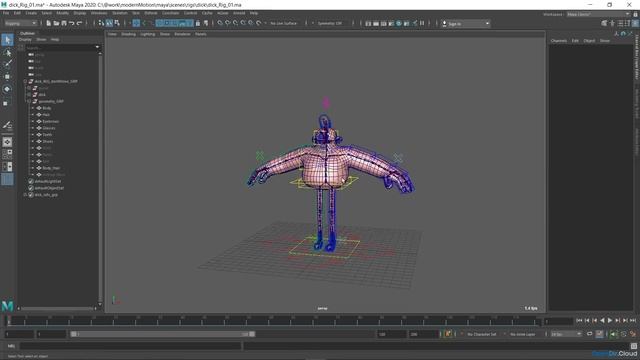Toggle loop playback button
Screen dimensions: 640x360
click(x=589, y=334)
